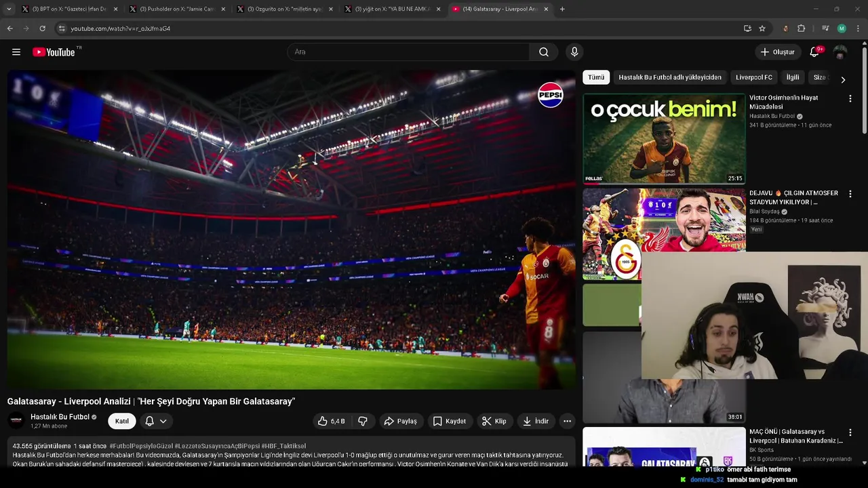868x488 pixels.
Task: Click the #FutbolPepsiyleGüzel hashtag
Action: pyautogui.click(x=140, y=446)
